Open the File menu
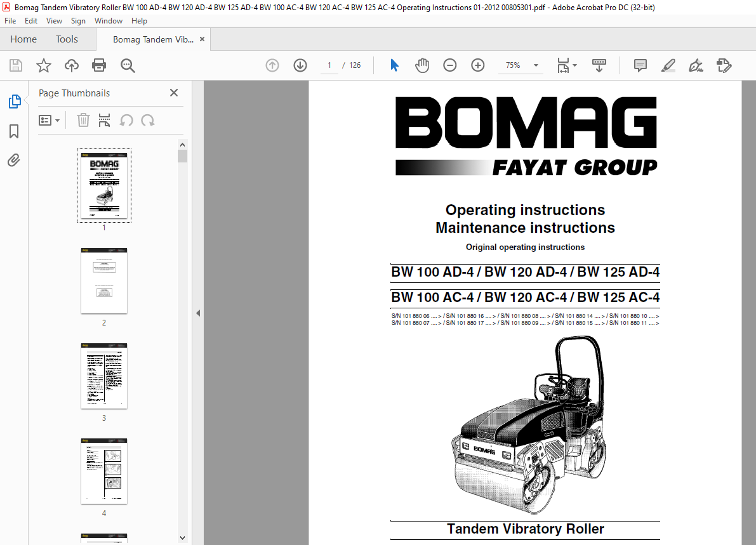Image resolution: width=756 pixels, height=545 pixels. point(10,21)
